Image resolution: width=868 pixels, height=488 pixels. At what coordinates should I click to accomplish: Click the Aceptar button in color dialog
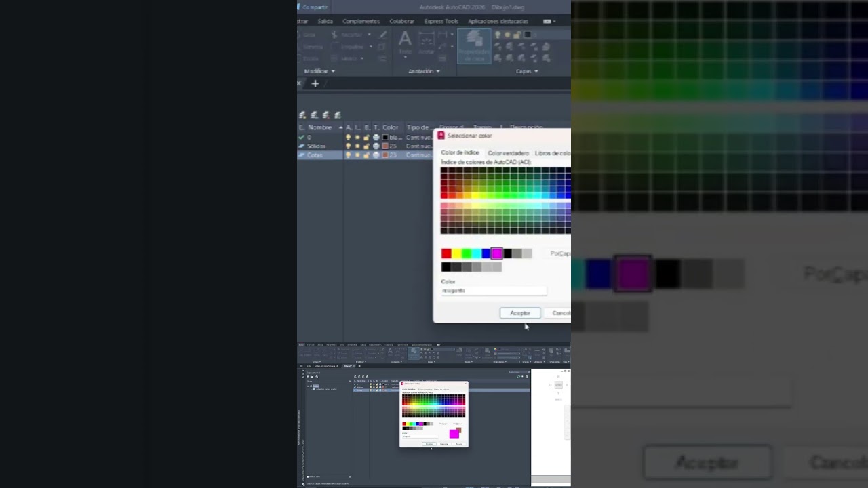click(x=520, y=313)
